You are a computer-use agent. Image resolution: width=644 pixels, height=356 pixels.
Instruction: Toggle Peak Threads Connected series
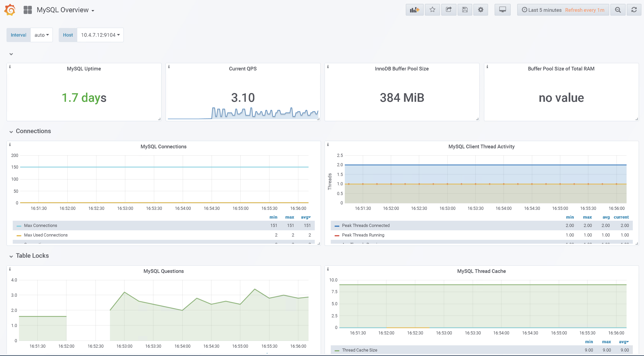(366, 225)
